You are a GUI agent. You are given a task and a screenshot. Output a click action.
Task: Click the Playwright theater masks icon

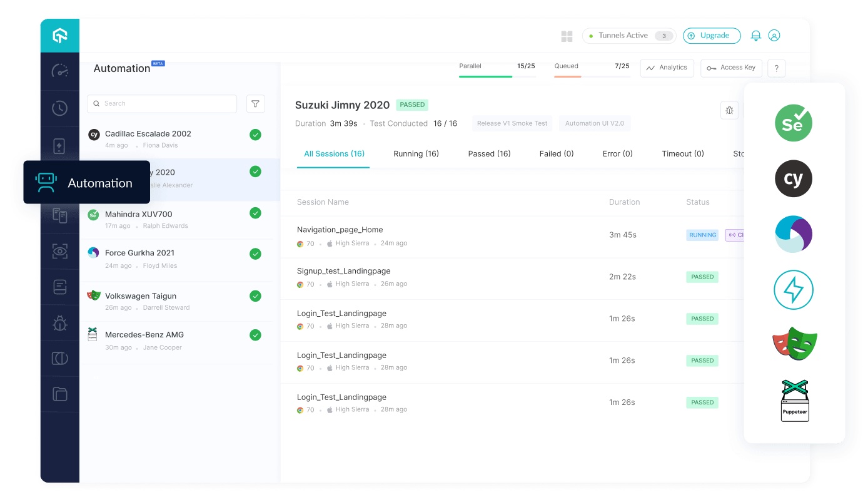pyautogui.click(x=794, y=343)
